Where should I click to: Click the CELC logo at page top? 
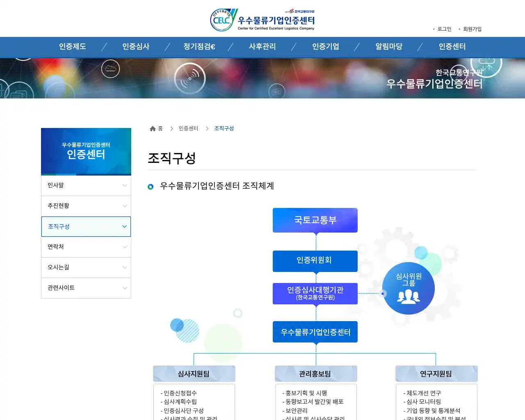pyautogui.click(x=262, y=20)
